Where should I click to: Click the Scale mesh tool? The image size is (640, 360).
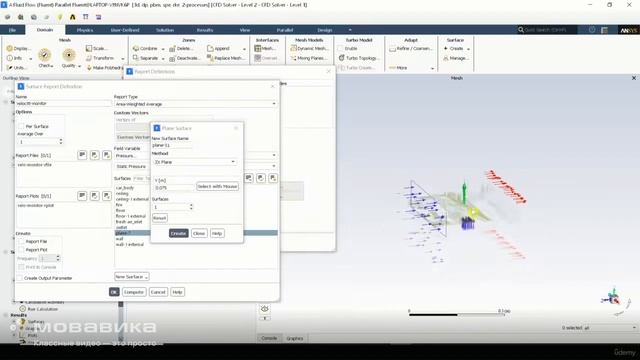96,48
